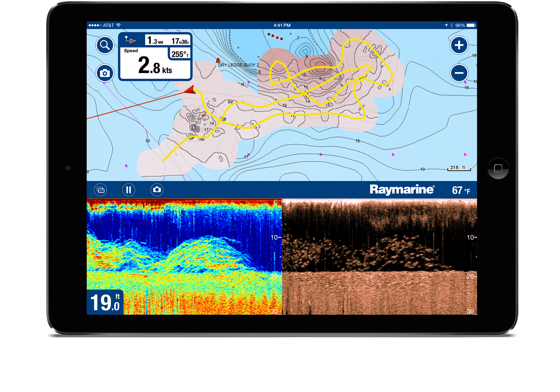The width and height of the screenshot is (560, 392).
Task: Tap the 1.3 NM distance-to-waypoint field
Action: pos(155,41)
